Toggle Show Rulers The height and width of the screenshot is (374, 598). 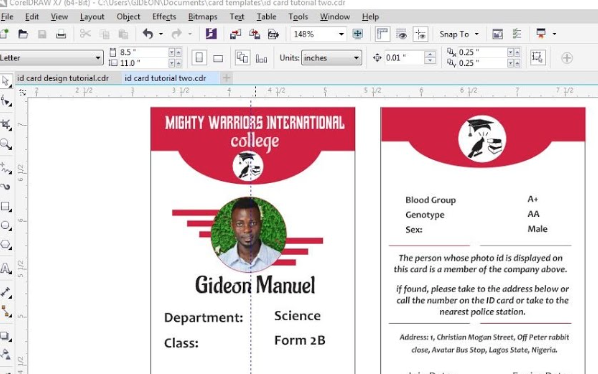tap(383, 34)
